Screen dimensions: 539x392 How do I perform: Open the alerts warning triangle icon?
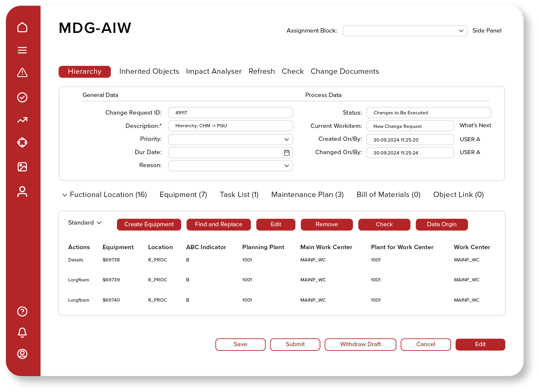[x=22, y=73]
